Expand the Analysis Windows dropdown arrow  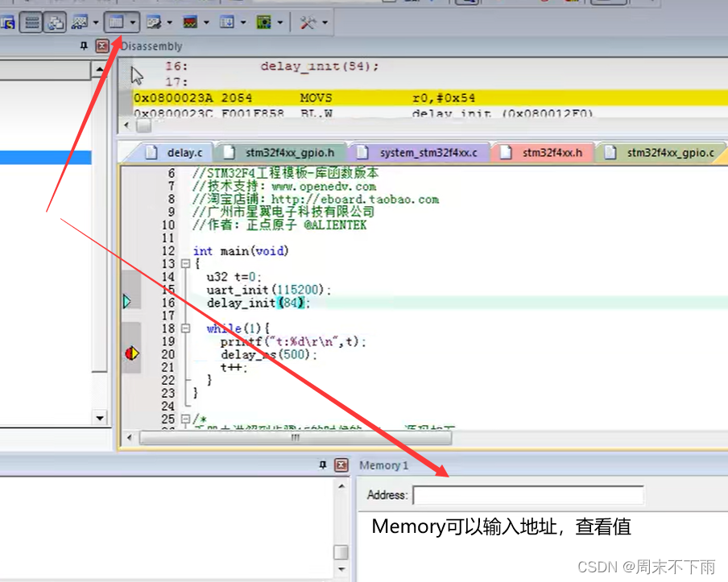(206, 23)
